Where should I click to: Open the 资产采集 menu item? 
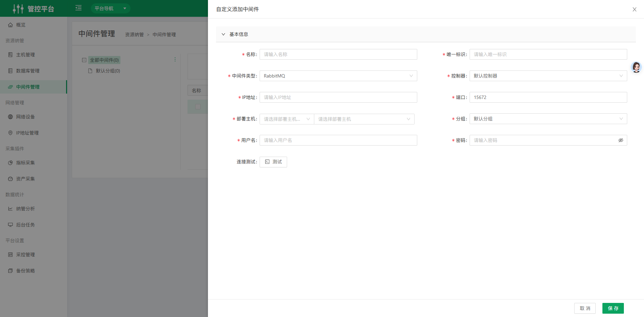(x=34, y=179)
